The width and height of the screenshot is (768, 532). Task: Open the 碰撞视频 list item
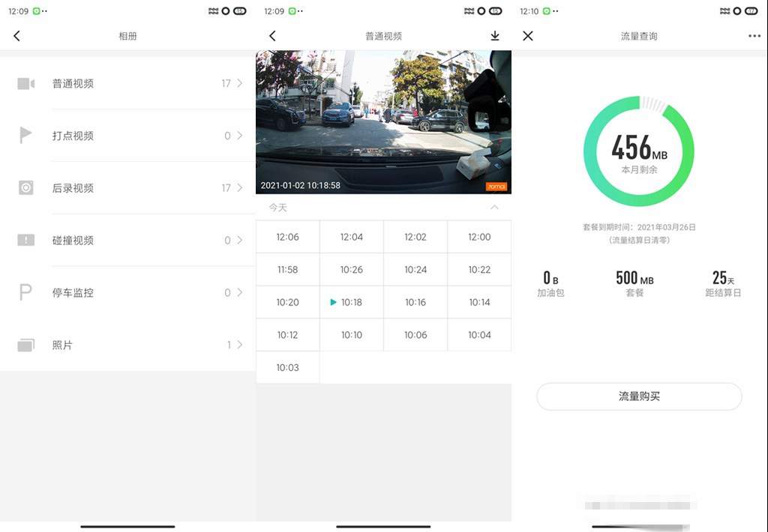coord(127,241)
